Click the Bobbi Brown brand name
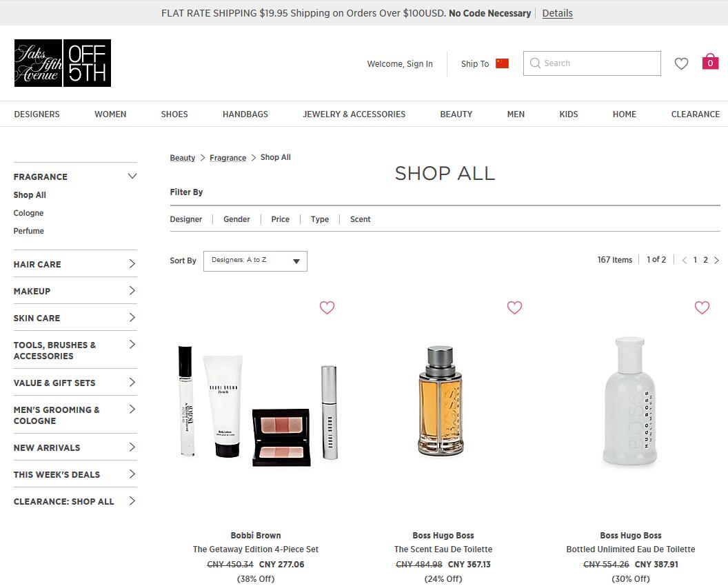 tap(256, 536)
